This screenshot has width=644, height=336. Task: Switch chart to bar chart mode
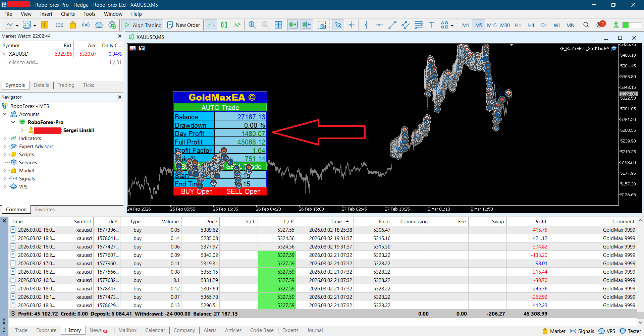(x=211, y=25)
